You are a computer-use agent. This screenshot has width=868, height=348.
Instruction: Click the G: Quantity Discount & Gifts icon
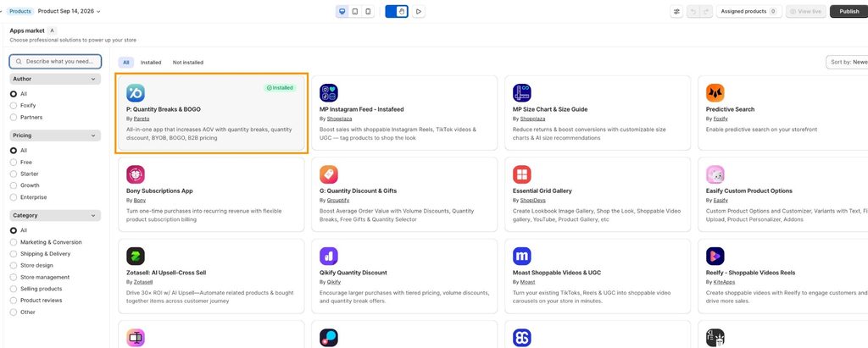[x=329, y=174]
